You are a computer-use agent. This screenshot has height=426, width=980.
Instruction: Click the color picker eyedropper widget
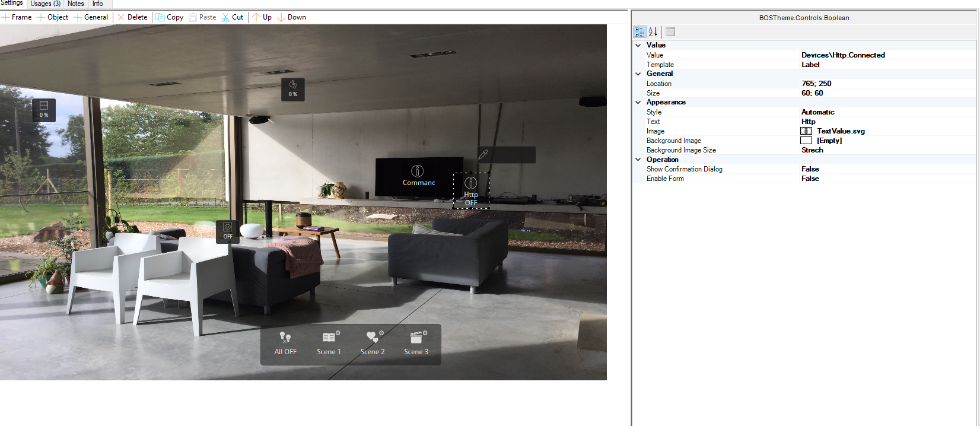coord(483,154)
